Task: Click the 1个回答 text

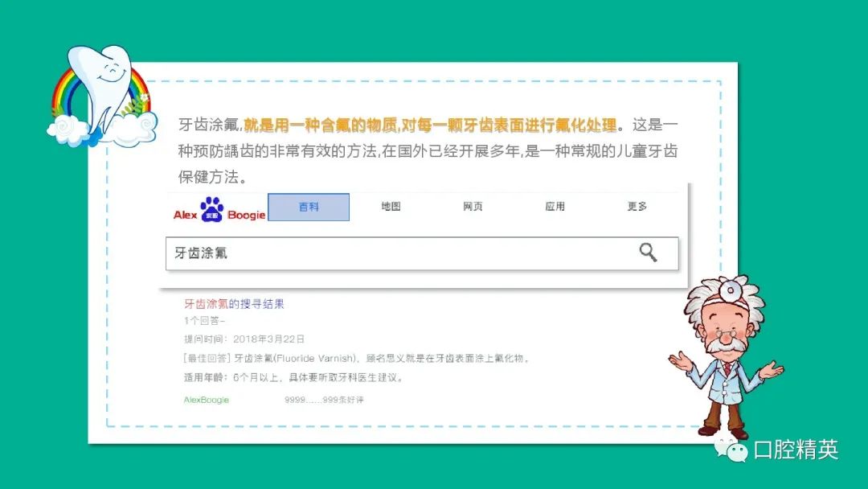Action: (204, 321)
